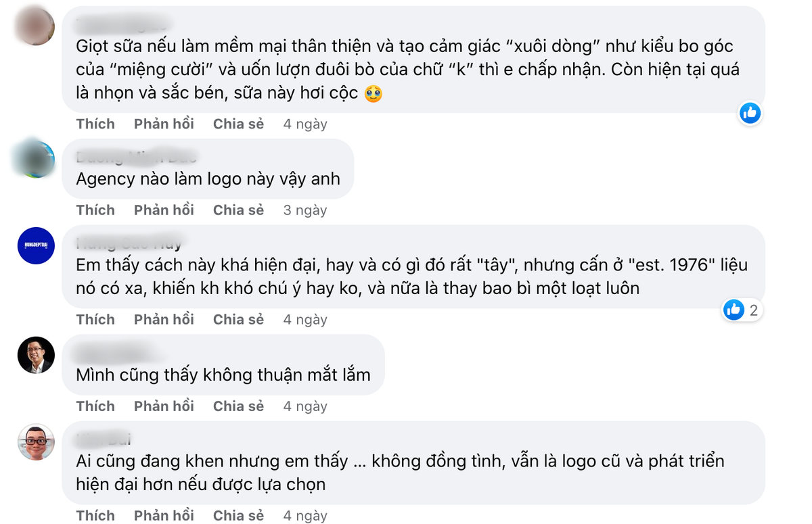Click the '4 ngày' timestamp on the first comment
Screen dimensions: 812x524
pyautogui.click(x=304, y=124)
